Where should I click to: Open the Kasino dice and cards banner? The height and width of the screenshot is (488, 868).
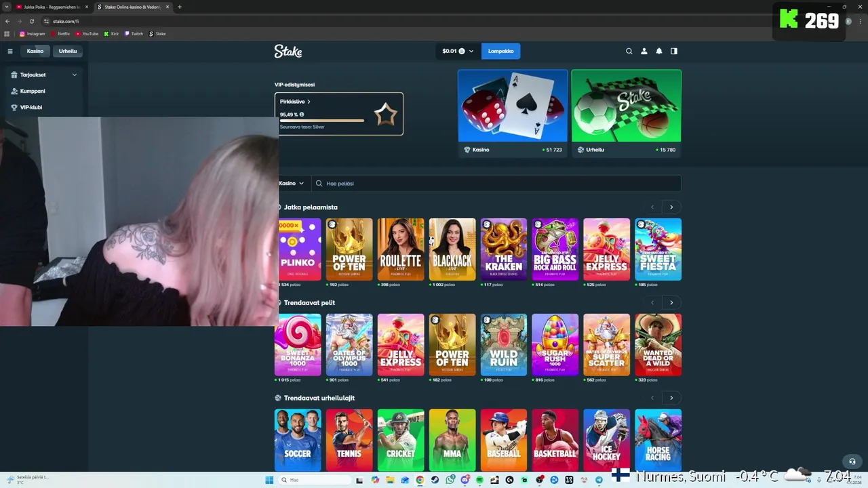[x=513, y=114]
